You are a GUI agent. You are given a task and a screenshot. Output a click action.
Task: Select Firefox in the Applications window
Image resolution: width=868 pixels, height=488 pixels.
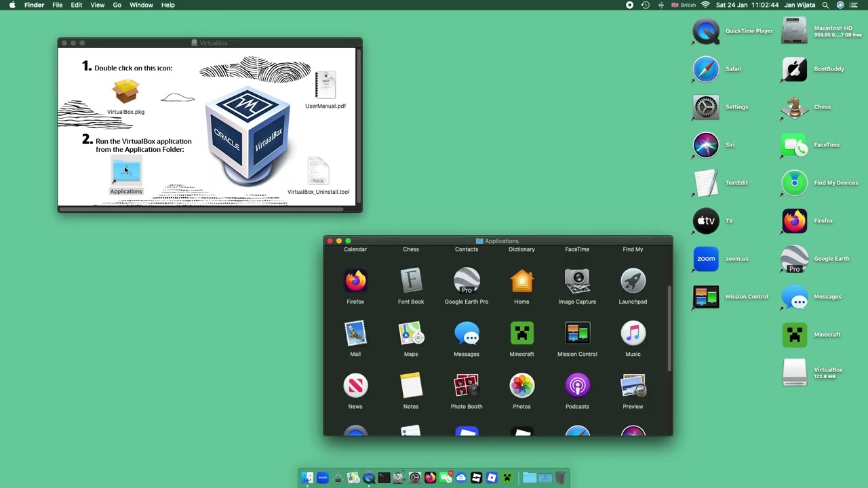click(355, 281)
